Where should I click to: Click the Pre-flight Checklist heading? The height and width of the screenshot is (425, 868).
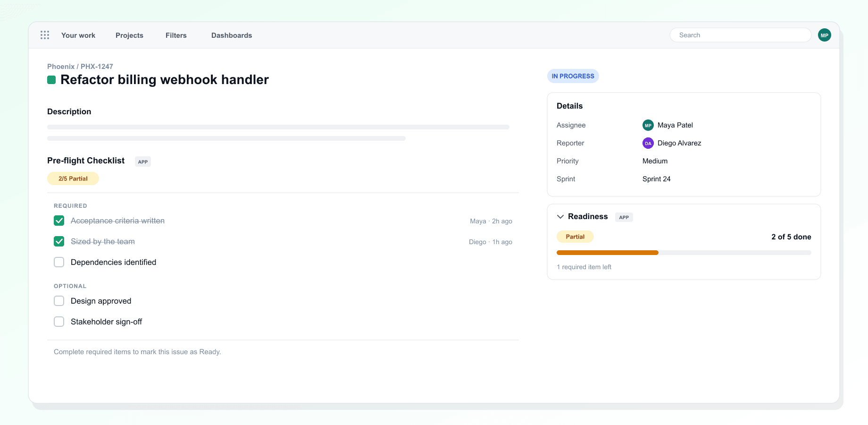coord(86,161)
